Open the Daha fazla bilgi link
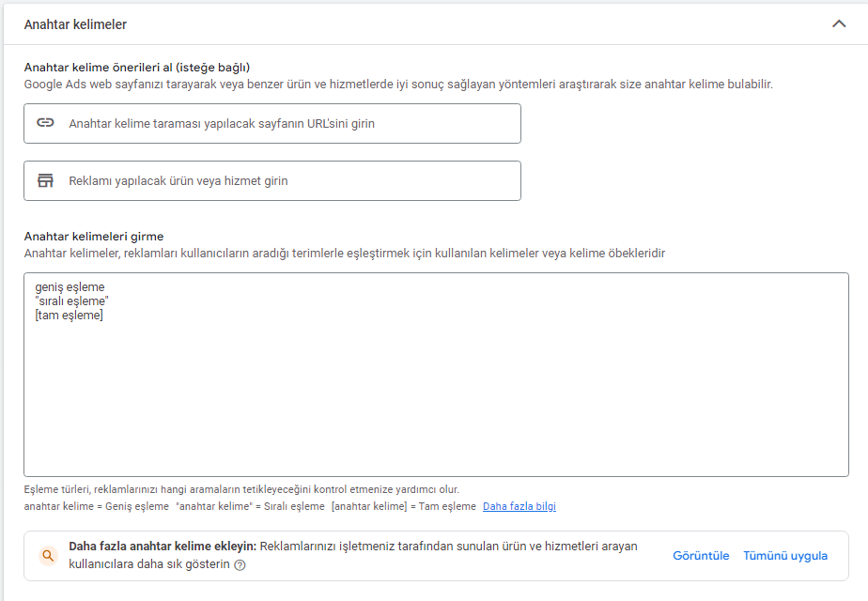 point(519,506)
